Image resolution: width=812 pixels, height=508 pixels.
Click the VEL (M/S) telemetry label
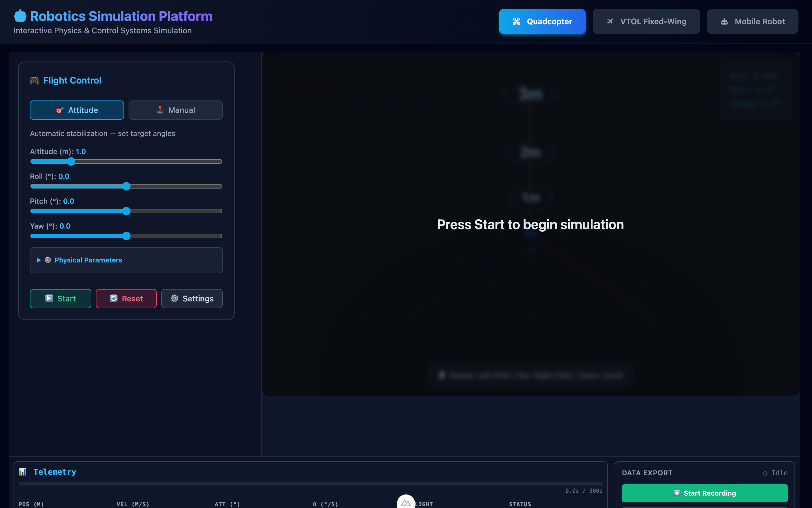click(x=133, y=504)
